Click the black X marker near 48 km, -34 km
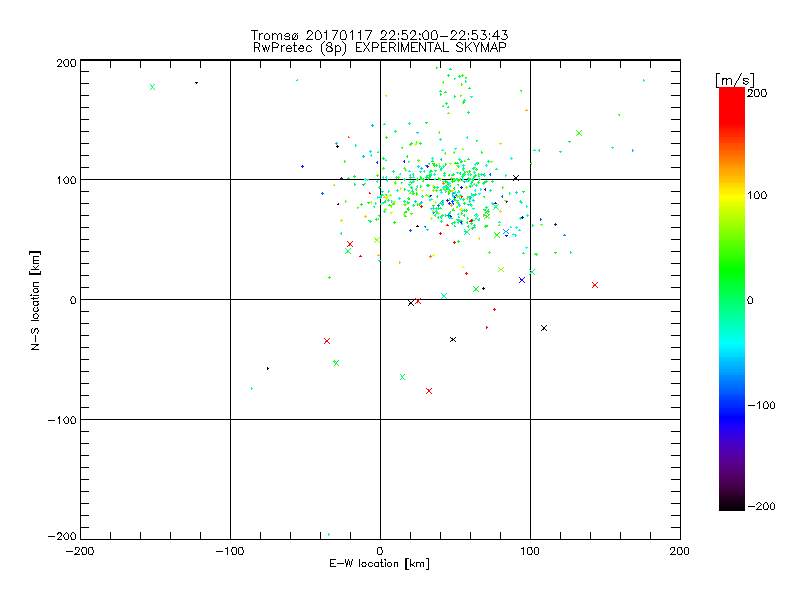 tap(453, 340)
